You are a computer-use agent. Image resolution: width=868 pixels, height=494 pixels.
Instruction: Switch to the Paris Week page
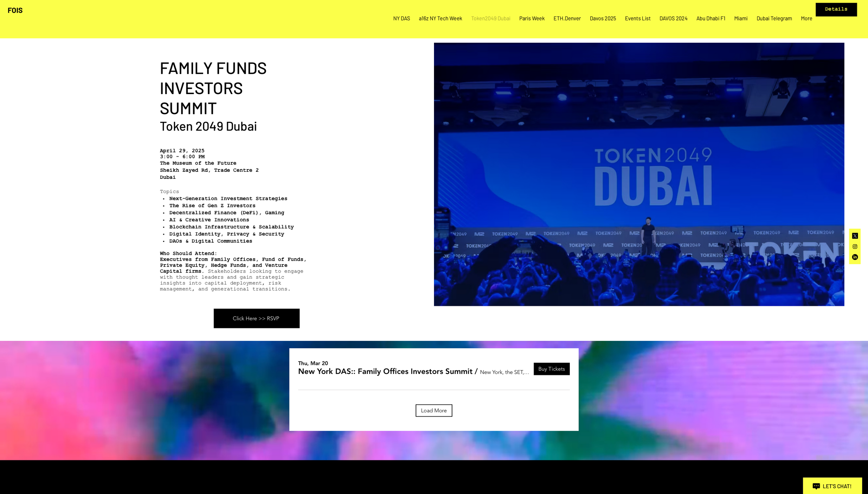click(x=532, y=18)
